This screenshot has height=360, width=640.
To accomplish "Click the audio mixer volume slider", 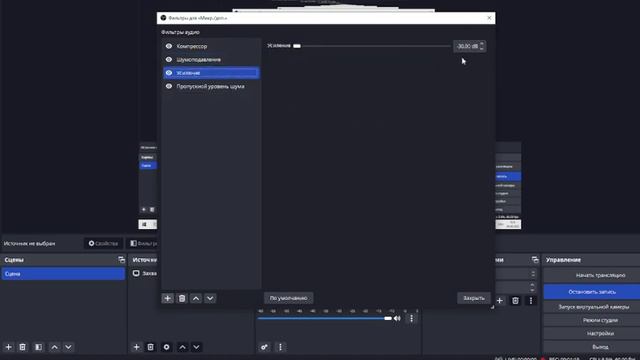I will pyautogui.click(x=324, y=318).
